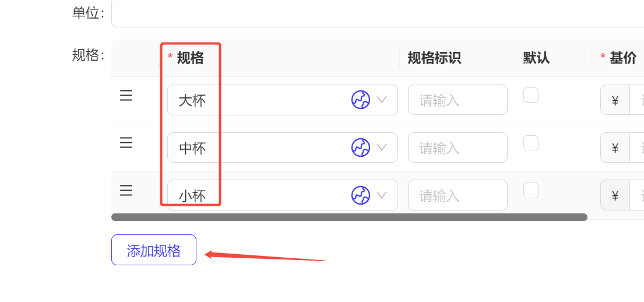Click the 基价 column header
This screenshot has width=644, height=302.
click(622, 58)
